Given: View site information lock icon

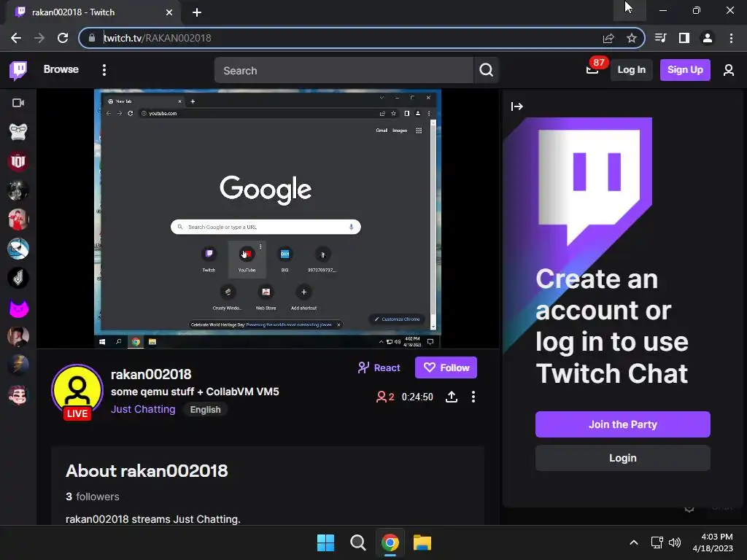Looking at the screenshot, I should click(93, 38).
